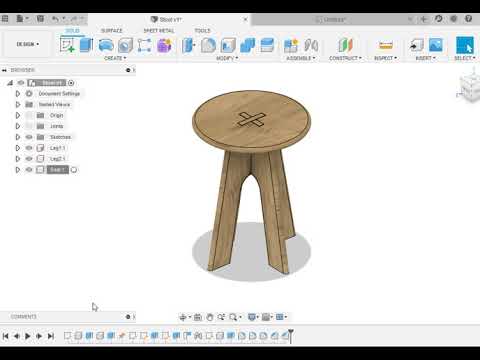
Task: Open the MODIFY dropdown menu
Action: (227, 58)
